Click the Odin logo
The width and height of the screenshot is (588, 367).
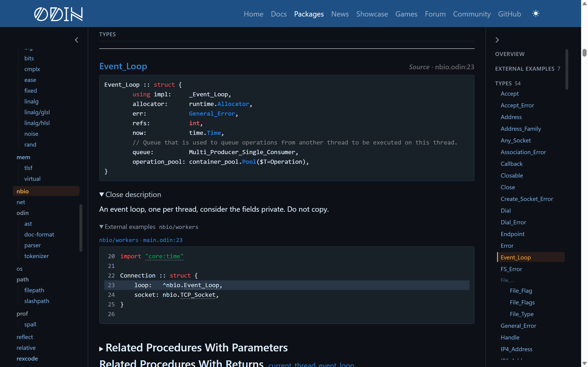[x=58, y=14]
